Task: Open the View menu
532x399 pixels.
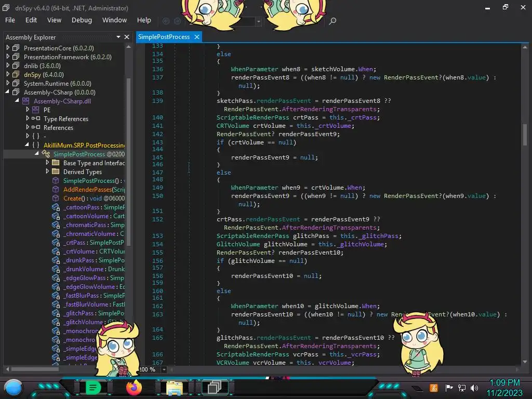Action: point(54,20)
